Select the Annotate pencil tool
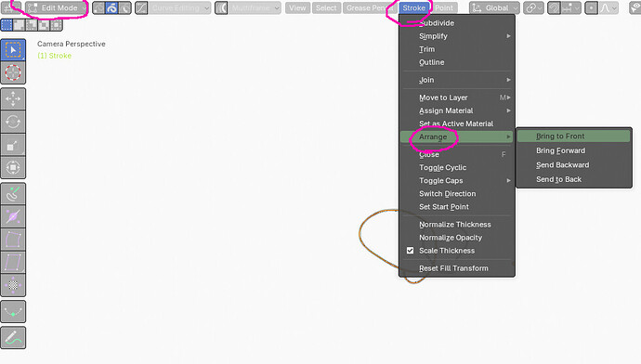Image resolution: width=641 pixels, height=364 pixels. [x=13, y=337]
